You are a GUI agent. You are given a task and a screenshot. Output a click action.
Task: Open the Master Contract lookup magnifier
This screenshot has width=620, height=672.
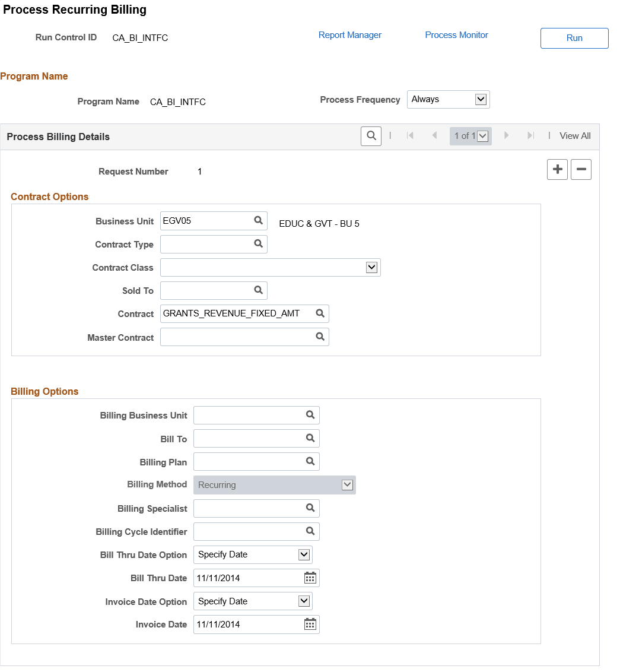point(320,337)
